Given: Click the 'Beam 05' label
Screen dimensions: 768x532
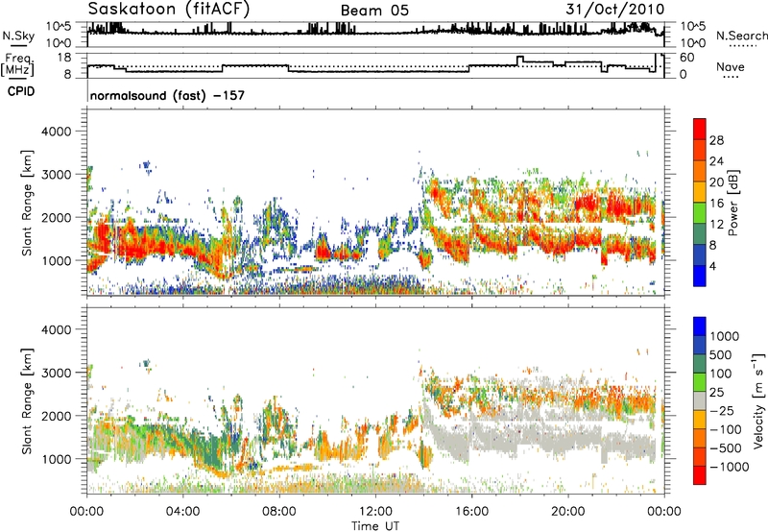Looking at the screenshot, I should click(x=374, y=11).
